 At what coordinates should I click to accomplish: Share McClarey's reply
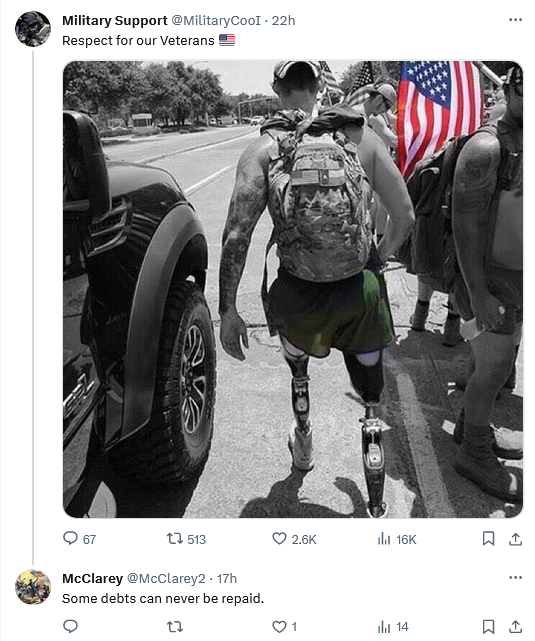pyautogui.click(x=515, y=626)
